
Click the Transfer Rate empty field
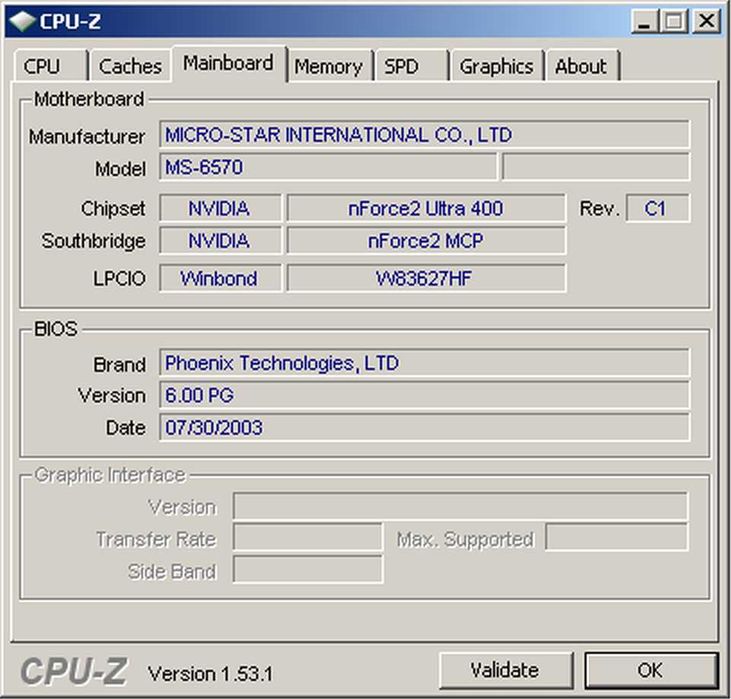click(308, 538)
